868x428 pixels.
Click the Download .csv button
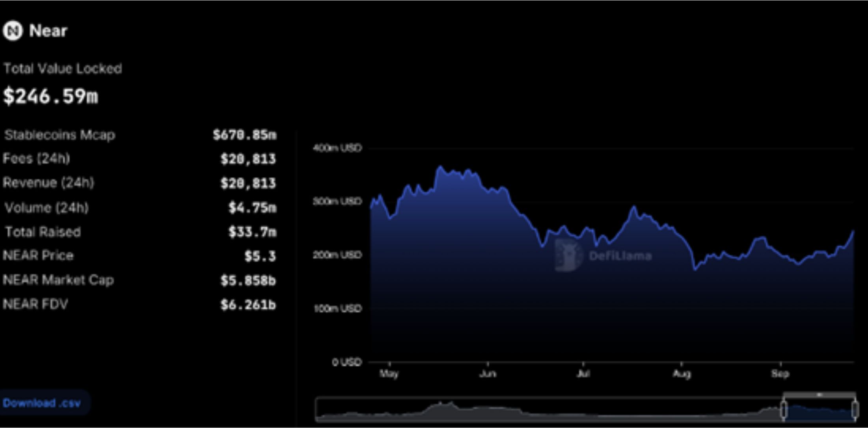[x=42, y=403]
